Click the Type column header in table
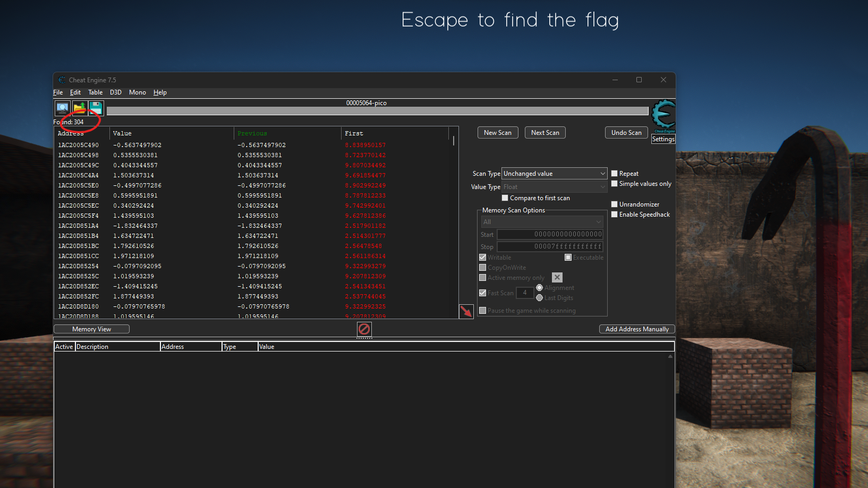Viewport: 868px width, 488px height. tap(240, 347)
